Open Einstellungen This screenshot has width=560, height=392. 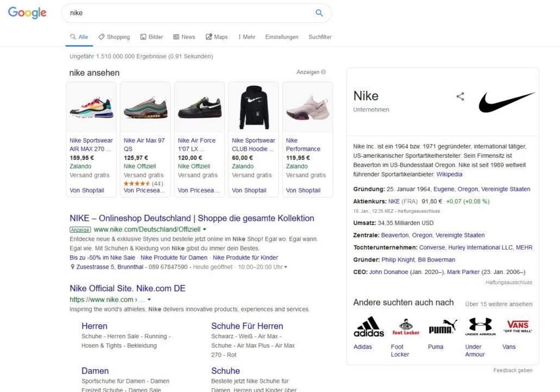[x=282, y=37]
